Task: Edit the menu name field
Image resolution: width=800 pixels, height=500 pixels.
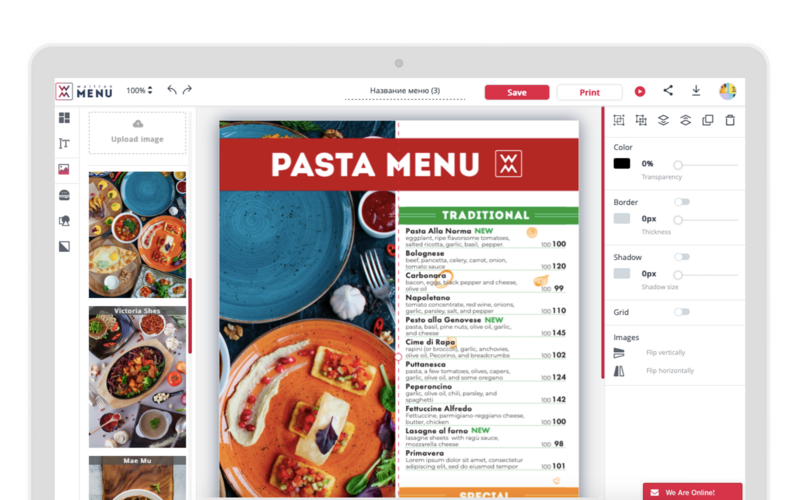Action: click(405, 91)
